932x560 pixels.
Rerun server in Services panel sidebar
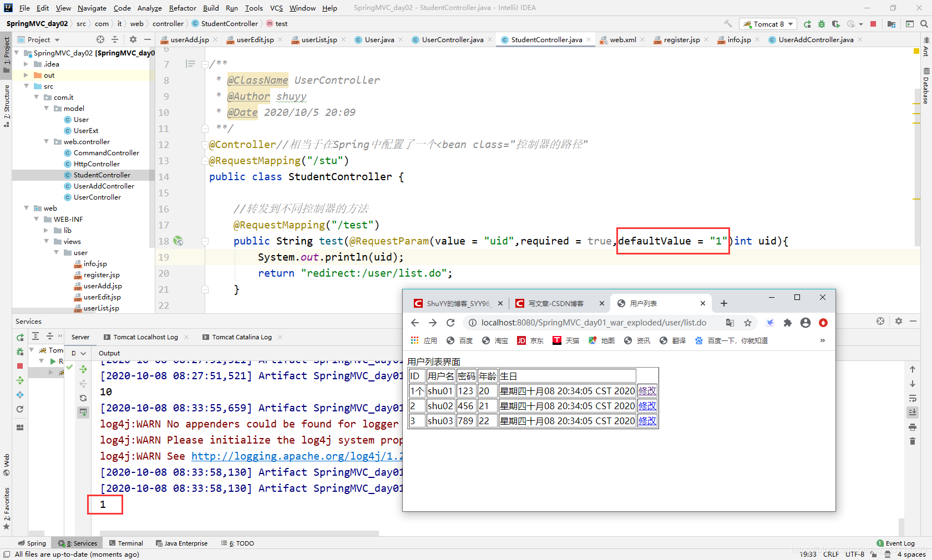tap(20, 337)
